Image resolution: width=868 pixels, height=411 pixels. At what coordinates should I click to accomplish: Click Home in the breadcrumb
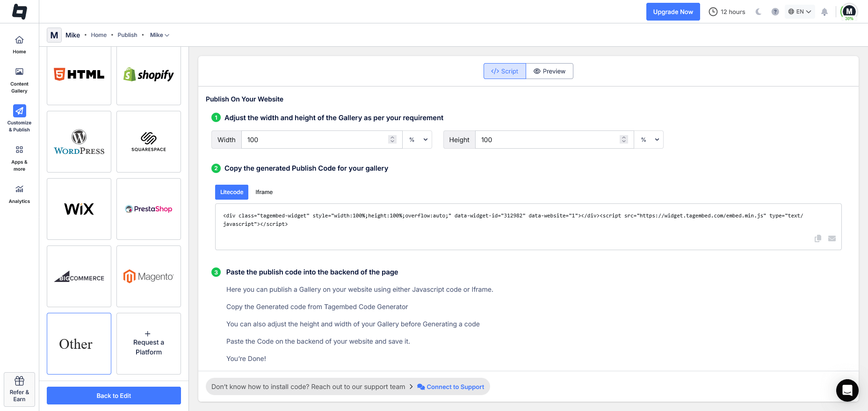99,35
